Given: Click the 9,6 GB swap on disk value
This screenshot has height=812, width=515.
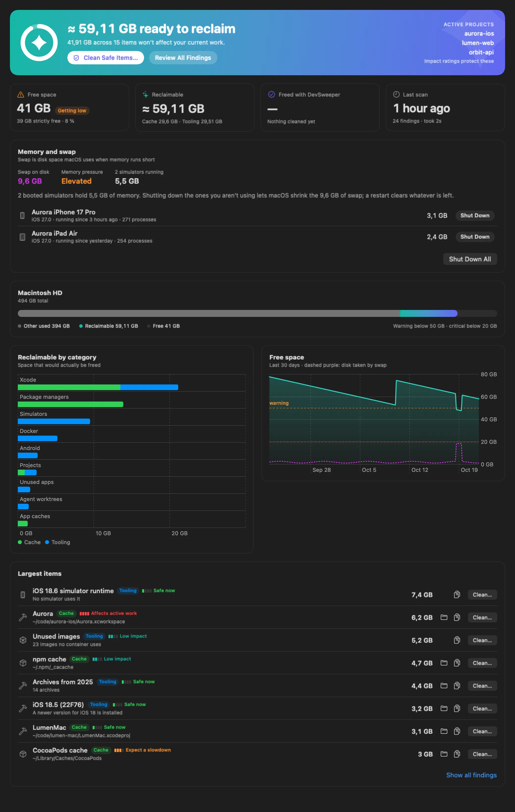Looking at the screenshot, I should tap(30, 181).
